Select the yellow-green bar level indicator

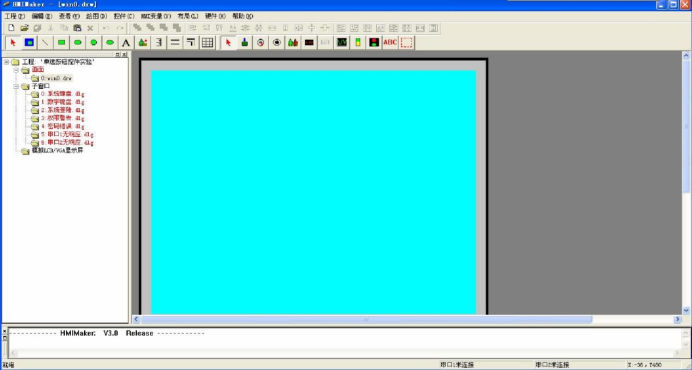[358, 42]
